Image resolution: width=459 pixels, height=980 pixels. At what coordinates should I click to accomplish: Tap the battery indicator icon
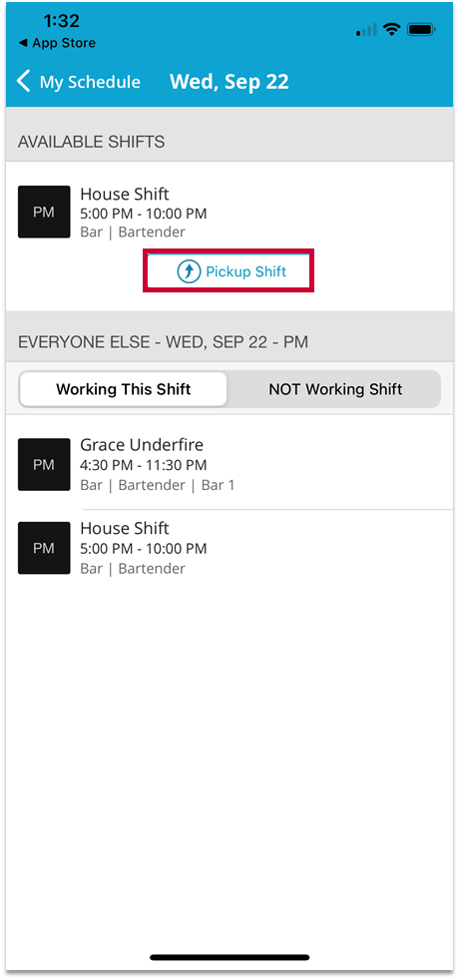coord(421,29)
